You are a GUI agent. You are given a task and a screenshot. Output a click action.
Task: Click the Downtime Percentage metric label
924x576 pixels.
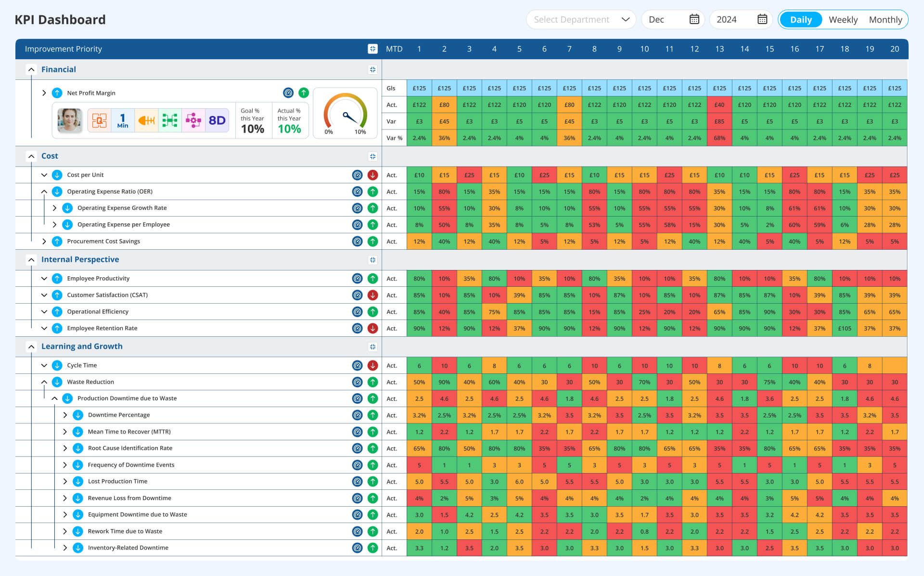(118, 415)
